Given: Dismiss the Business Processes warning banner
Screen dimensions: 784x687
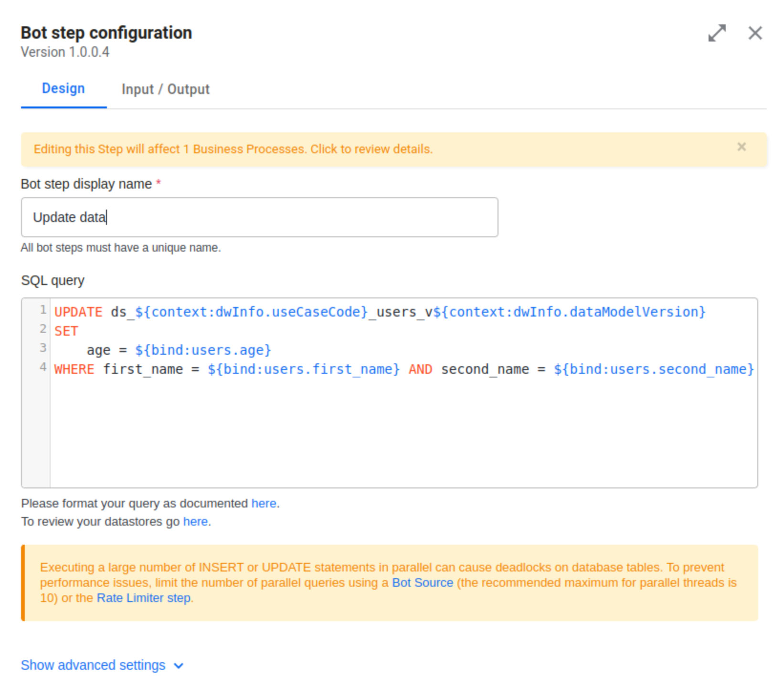Looking at the screenshot, I should (x=742, y=147).
